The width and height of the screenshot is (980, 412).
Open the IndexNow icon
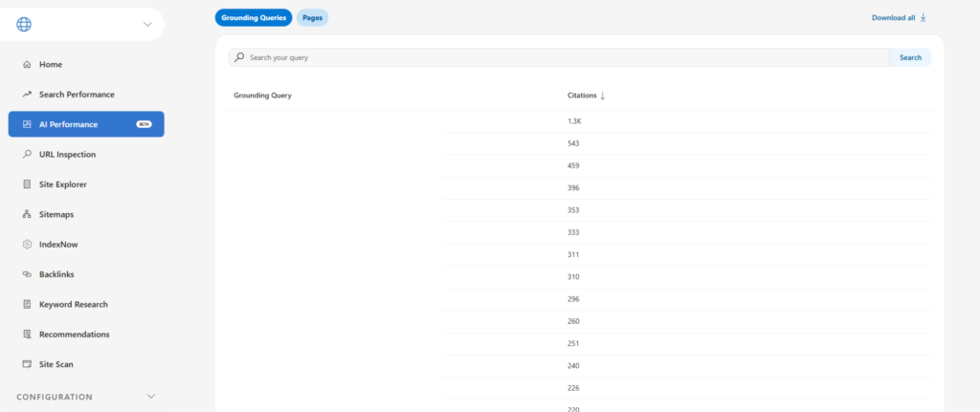tap(27, 245)
